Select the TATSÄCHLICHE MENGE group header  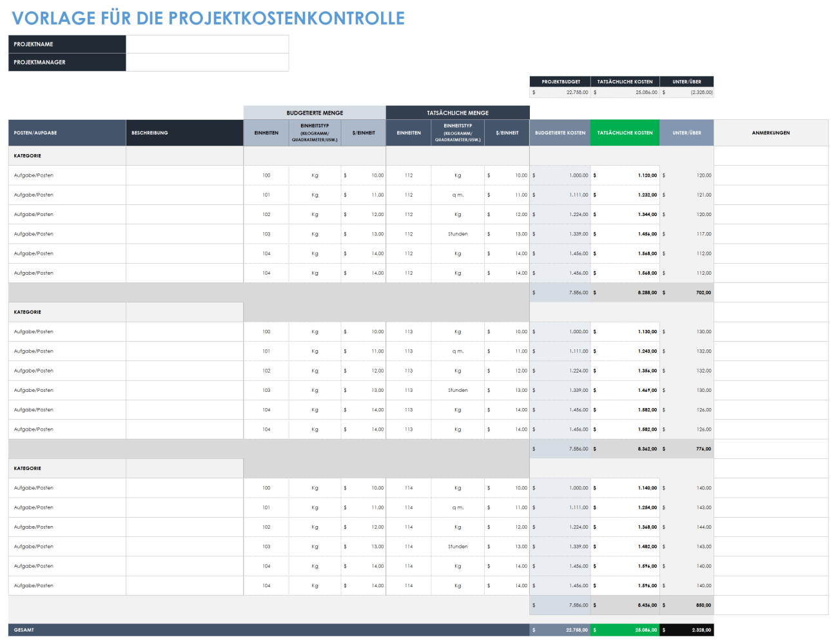click(x=458, y=113)
